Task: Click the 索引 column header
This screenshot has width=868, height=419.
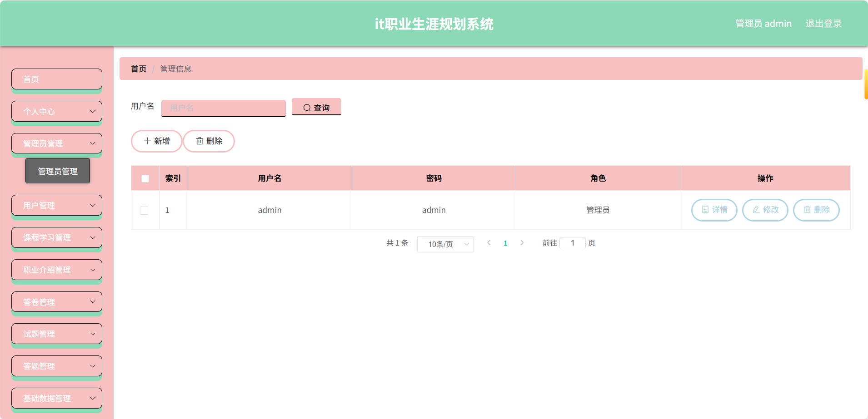Action: tap(173, 178)
